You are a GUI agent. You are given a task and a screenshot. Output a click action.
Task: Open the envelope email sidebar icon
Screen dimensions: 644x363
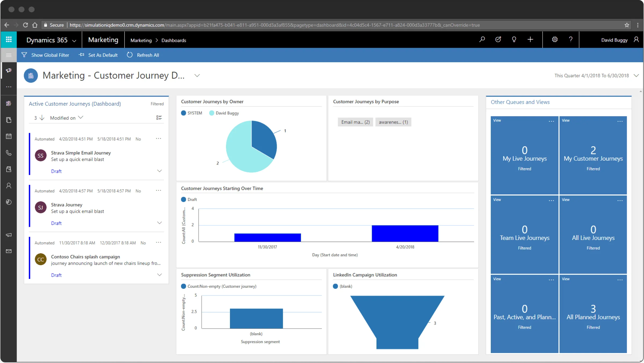click(x=9, y=251)
